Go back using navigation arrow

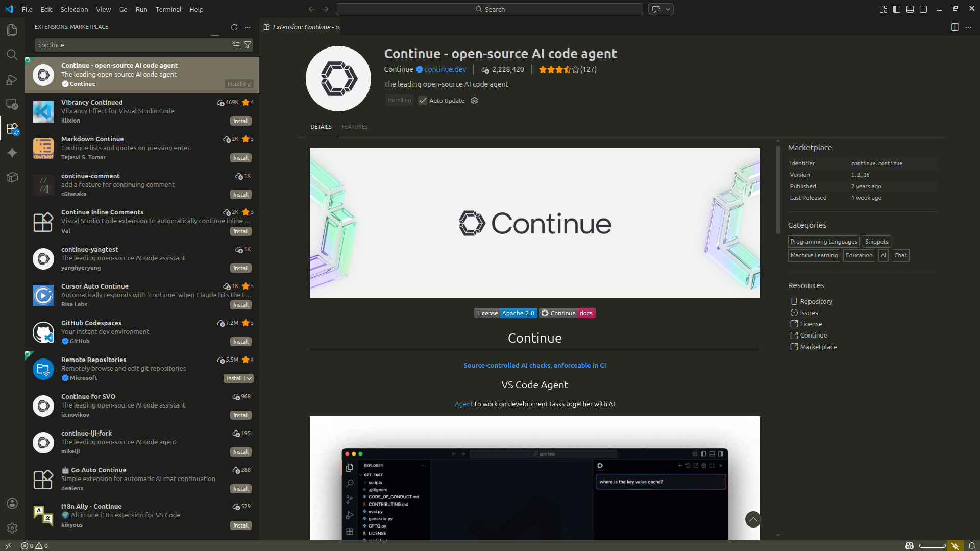(x=312, y=9)
